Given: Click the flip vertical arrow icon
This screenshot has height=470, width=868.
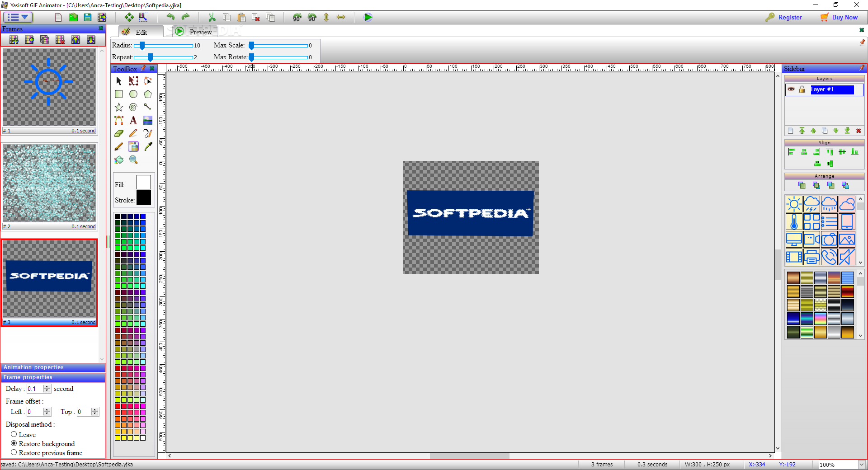Looking at the screenshot, I should [x=326, y=17].
